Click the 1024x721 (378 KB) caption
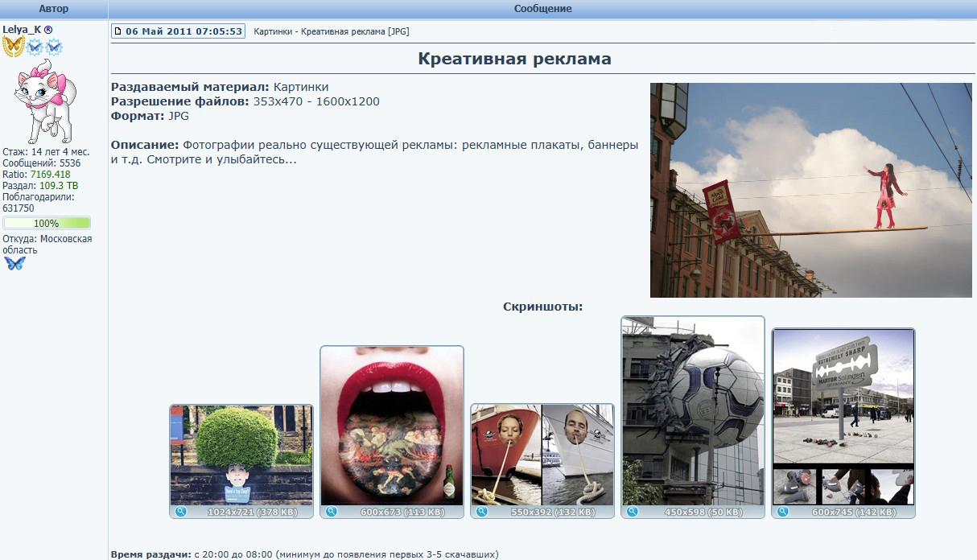Screen dimensions: 977x560 pyautogui.click(x=252, y=513)
